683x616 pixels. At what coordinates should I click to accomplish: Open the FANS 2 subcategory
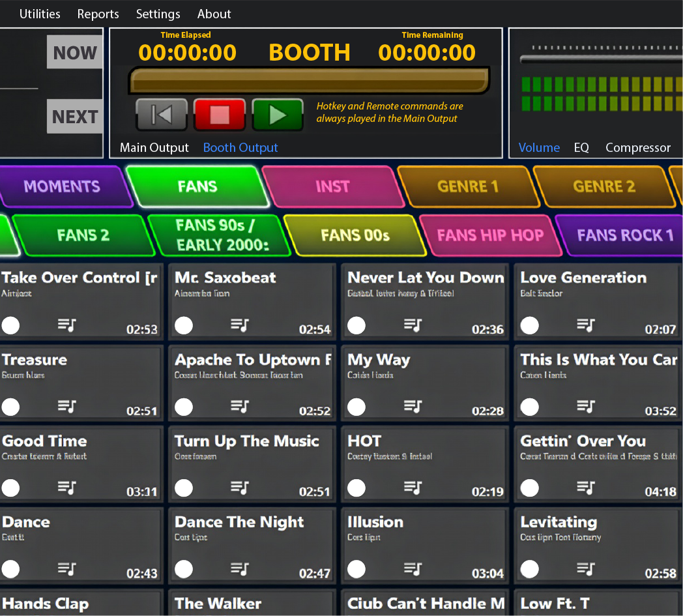[83, 235]
